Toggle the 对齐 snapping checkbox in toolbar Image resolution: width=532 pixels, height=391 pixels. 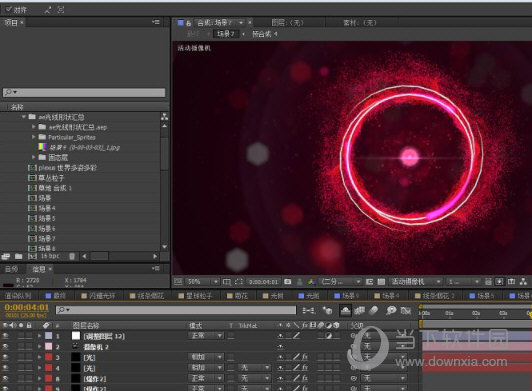(9, 10)
